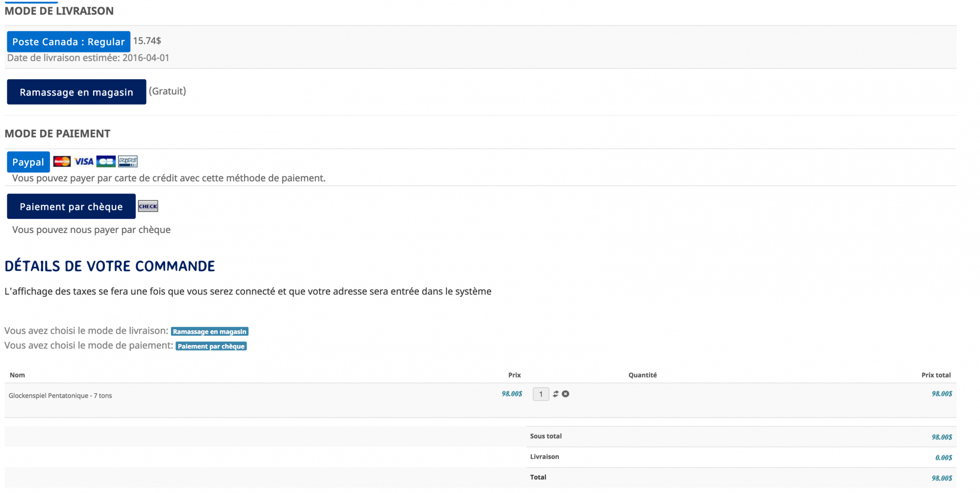Select the large Paiement par chèque button
The image size is (980, 493).
[x=71, y=207]
